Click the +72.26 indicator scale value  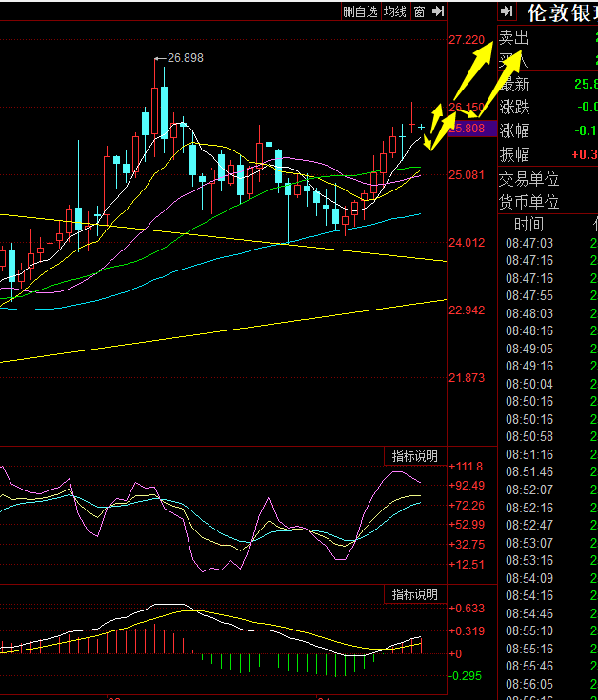click(467, 506)
